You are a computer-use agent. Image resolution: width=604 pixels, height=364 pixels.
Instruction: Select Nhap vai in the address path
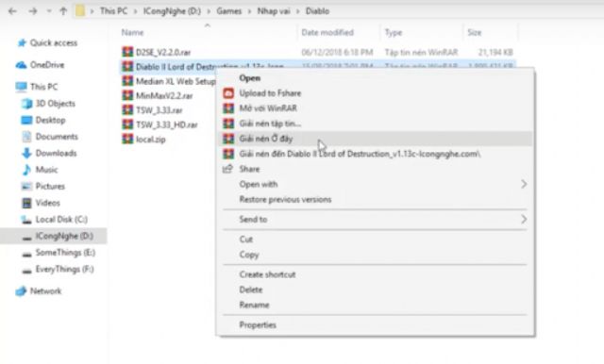(x=274, y=11)
